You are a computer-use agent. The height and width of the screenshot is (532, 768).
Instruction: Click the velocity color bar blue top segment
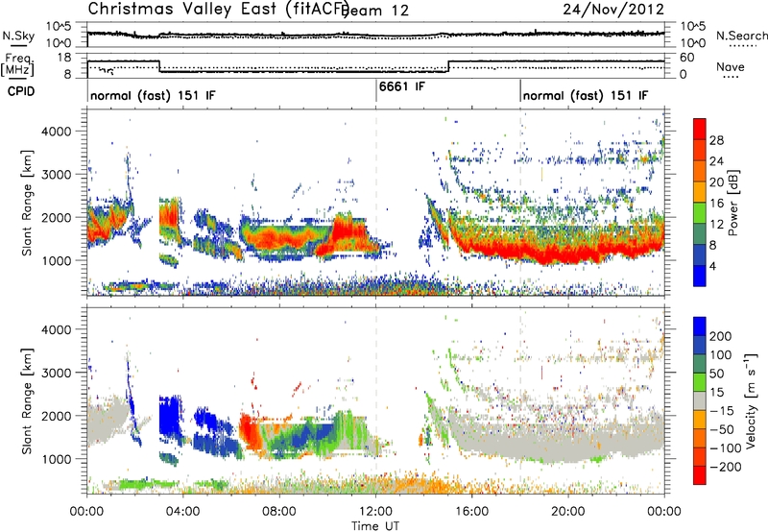click(x=700, y=326)
